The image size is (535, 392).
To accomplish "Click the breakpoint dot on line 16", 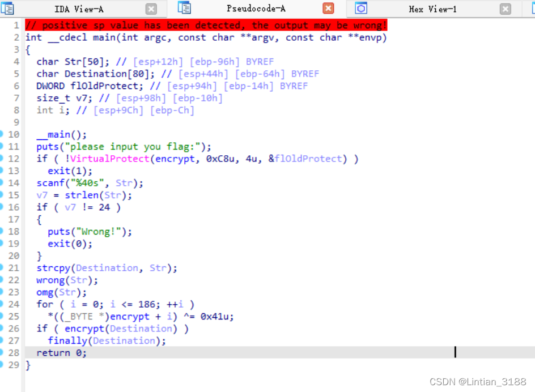I will [1, 207].
